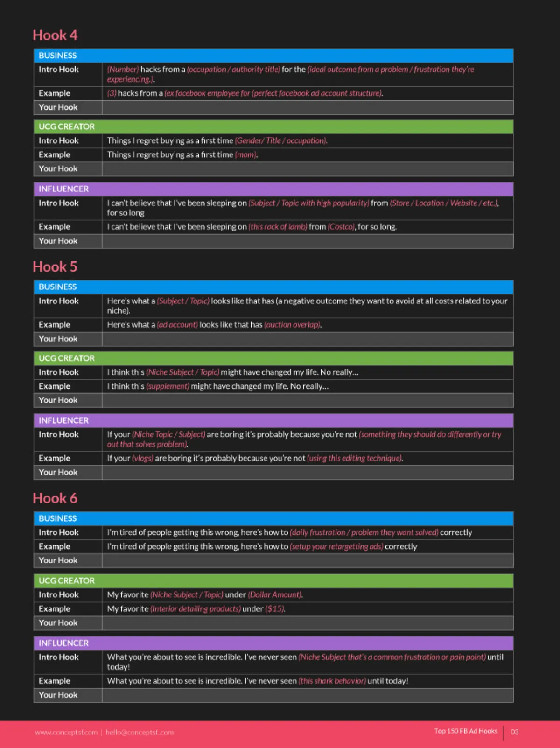Open the www.conceptsf.com footer link
560x748 pixels.
pyautogui.click(x=66, y=732)
